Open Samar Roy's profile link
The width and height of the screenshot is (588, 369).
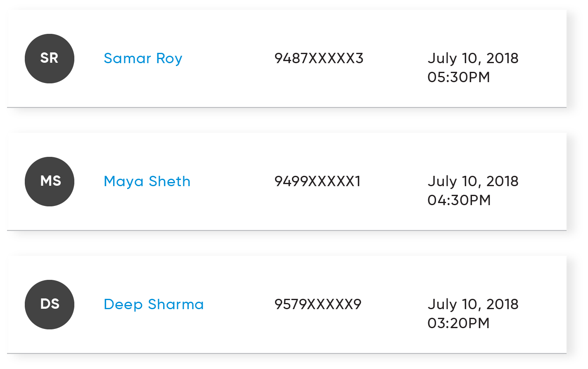[x=143, y=59]
